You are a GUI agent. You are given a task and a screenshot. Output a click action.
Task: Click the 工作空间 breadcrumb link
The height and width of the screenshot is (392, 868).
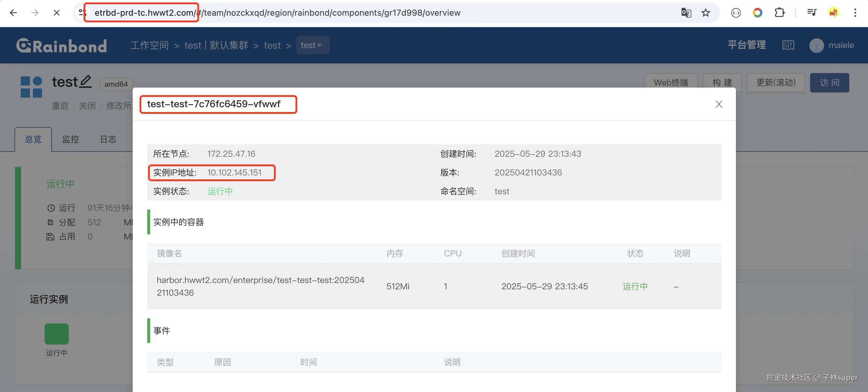pyautogui.click(x=149, y=45)
